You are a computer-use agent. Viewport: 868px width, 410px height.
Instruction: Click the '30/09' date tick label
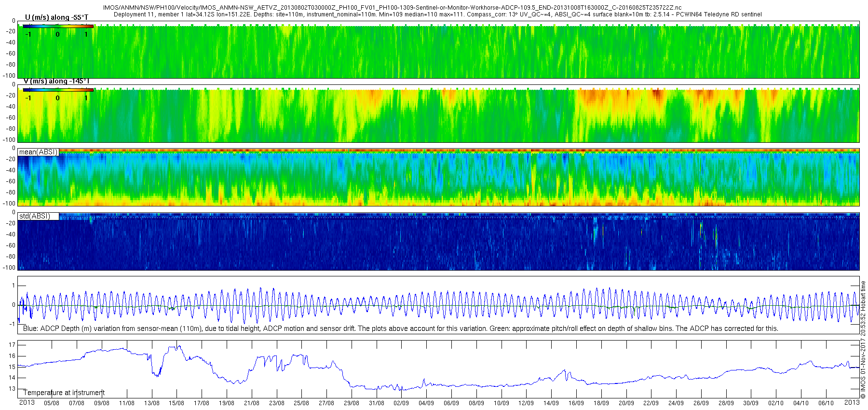coord(751,403)
